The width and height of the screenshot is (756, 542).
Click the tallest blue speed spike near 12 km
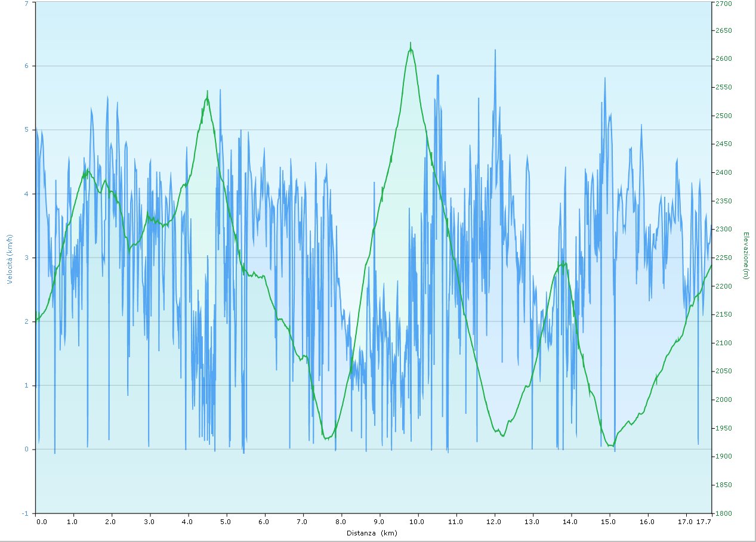[495, 51]
